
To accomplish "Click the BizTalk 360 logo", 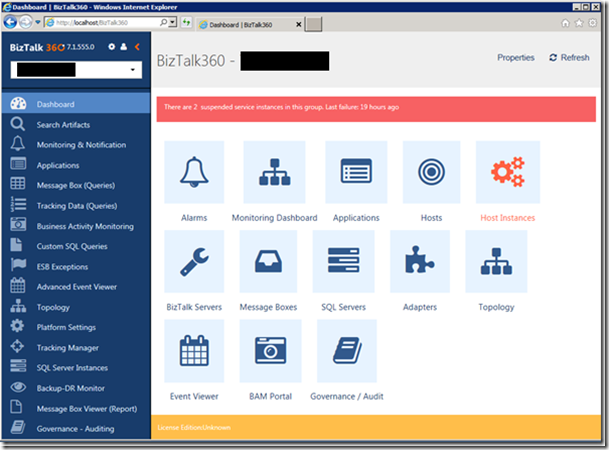I will 37,47.
